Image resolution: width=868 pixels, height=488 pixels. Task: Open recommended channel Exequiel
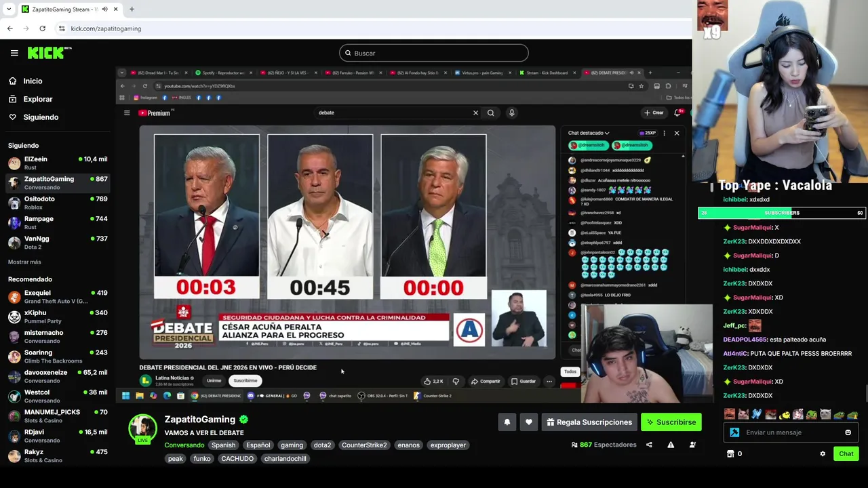tap(58, 297)
